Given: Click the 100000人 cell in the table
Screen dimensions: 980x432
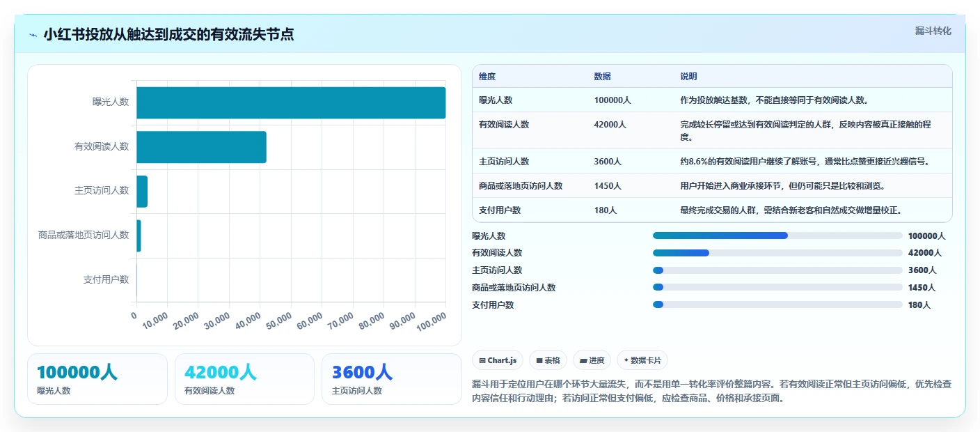Looking at the screenshot, I should (612, 100).
